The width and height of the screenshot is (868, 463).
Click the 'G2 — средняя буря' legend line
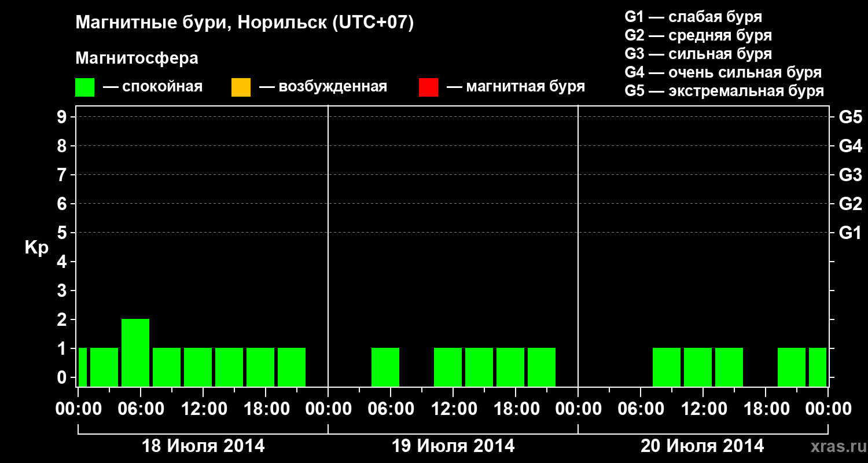[x=698, y=35]
